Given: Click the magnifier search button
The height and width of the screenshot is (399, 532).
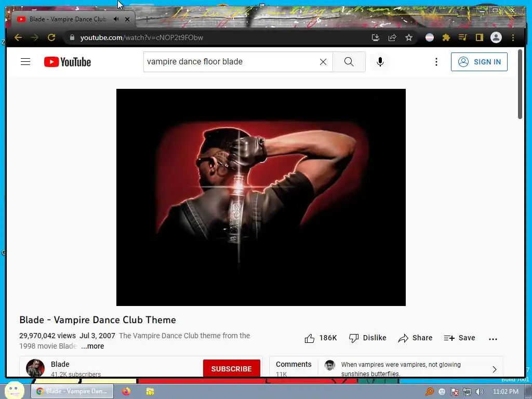Looking at the screenshot, I should click(349, 62).
